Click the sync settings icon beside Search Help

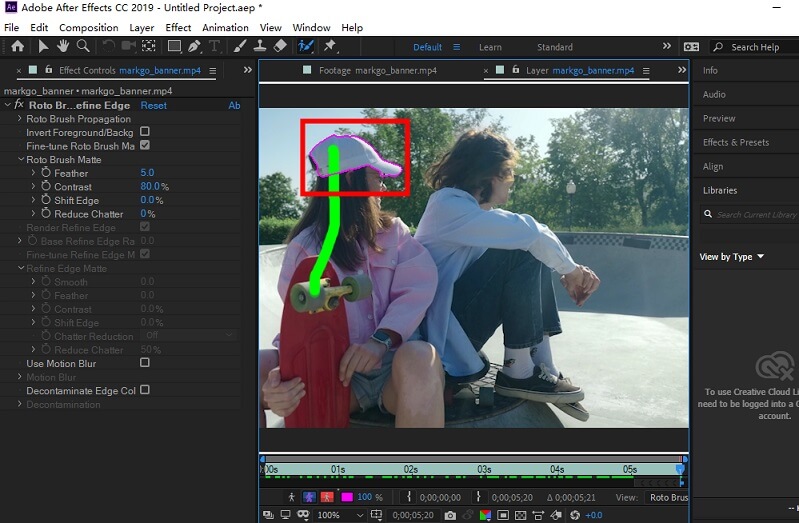click(691, 47)
